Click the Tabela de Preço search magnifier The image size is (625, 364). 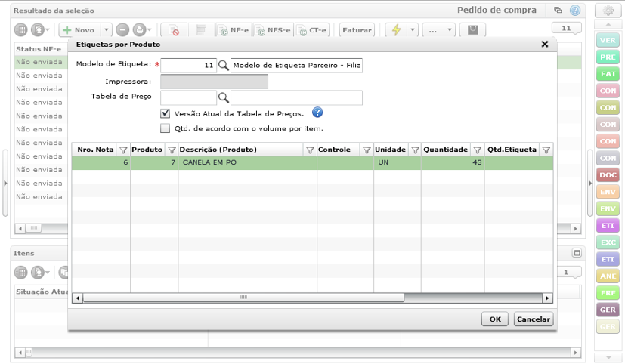224,97
